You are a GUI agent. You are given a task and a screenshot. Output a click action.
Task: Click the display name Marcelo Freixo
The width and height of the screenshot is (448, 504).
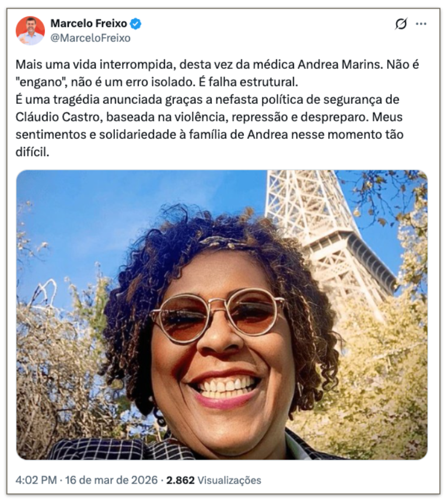[x=89, y=23]
